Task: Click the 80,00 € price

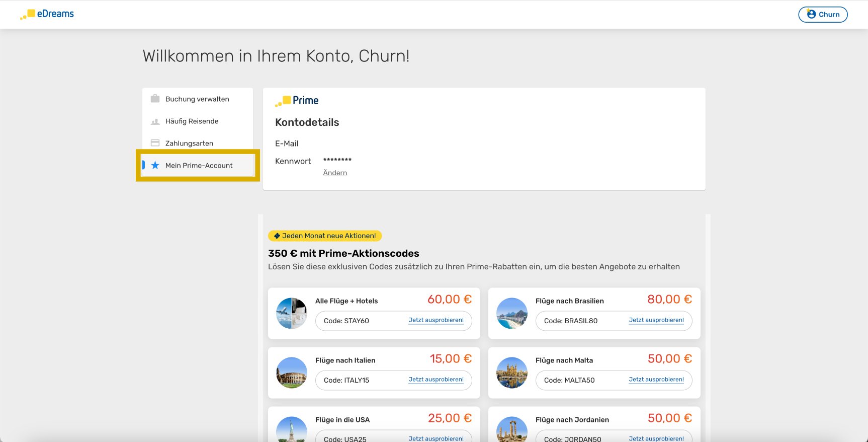Action: (670, 300)
